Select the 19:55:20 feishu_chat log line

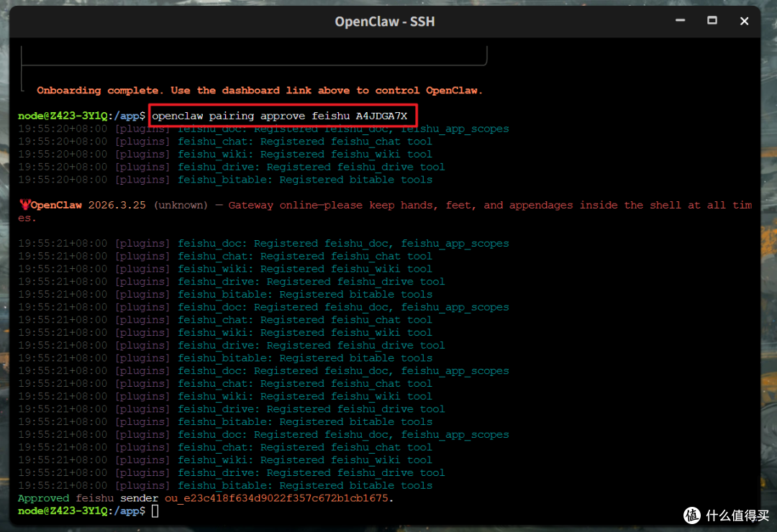[x=225, y=142]
